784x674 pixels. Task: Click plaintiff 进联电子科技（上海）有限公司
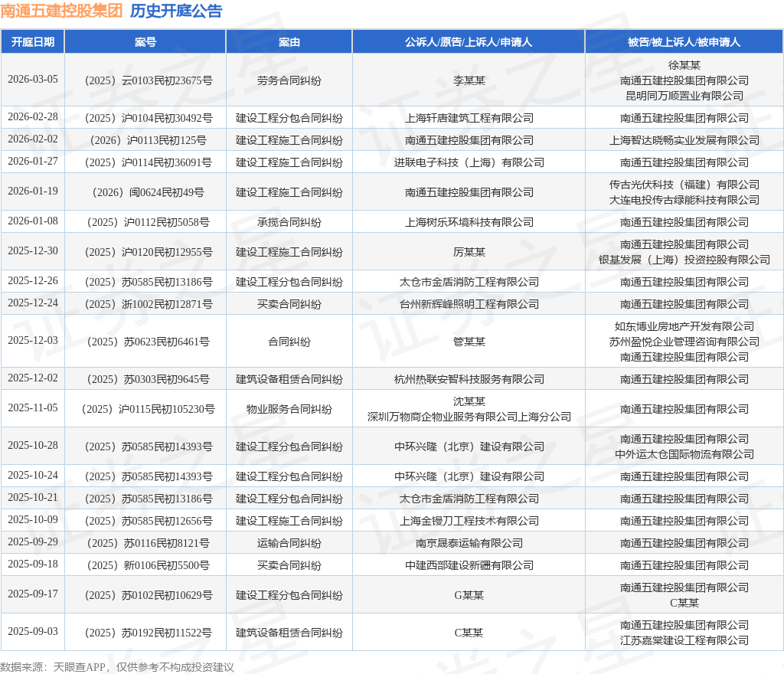coord(469,162)
